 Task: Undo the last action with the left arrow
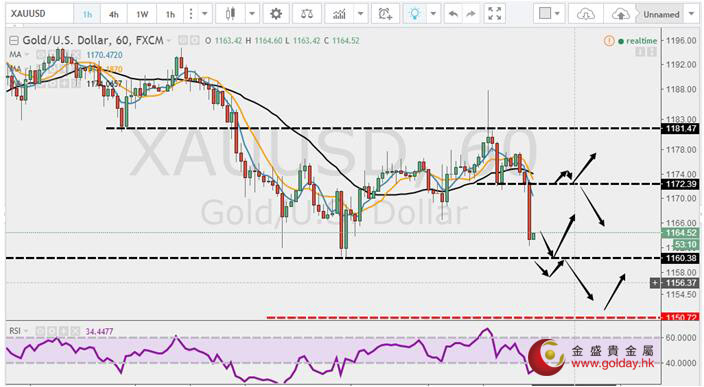[x=453, y=14]
